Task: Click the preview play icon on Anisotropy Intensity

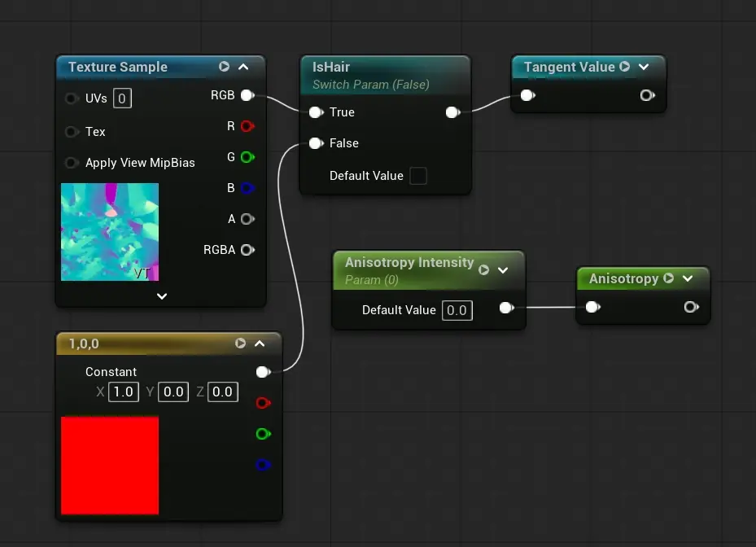Action: [x=483, y=269]
